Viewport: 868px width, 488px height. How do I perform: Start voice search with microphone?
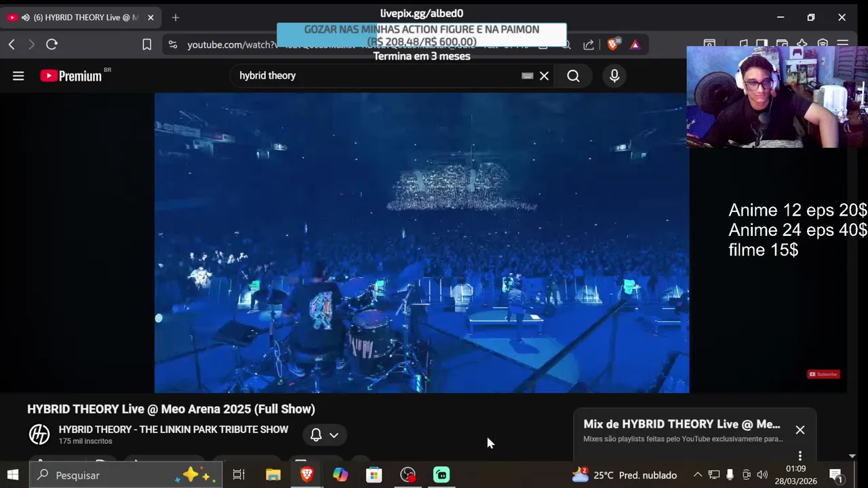(x=614, y=76)
